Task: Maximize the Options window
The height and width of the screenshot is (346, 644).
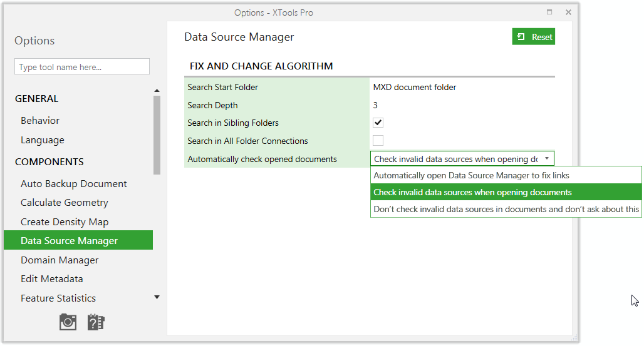Action: tap(549, 12)
